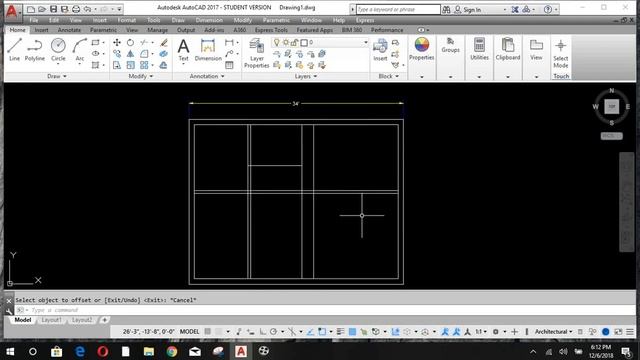Insert a Table from Annotation panel
This screenshot has width=640, height=360.
(229, 65)
